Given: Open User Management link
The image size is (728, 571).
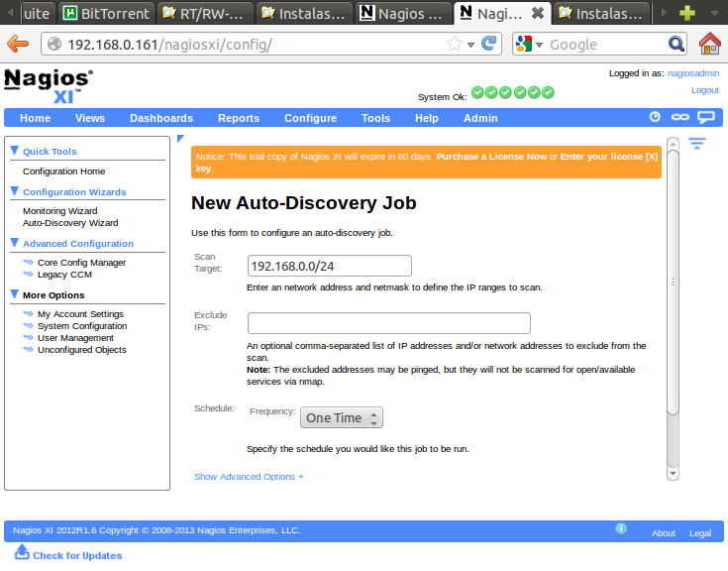Looking at the screenshot, I should (75, 338).
